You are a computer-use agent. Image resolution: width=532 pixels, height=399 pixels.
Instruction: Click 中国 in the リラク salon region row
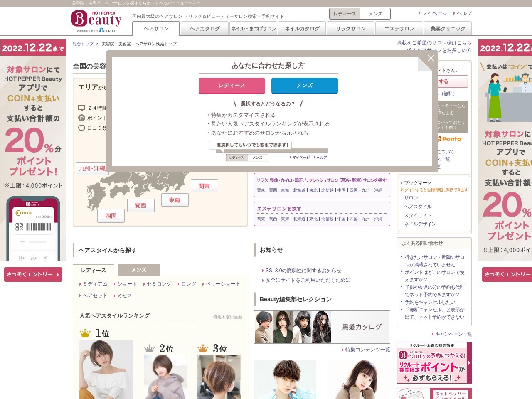[341, 190]
